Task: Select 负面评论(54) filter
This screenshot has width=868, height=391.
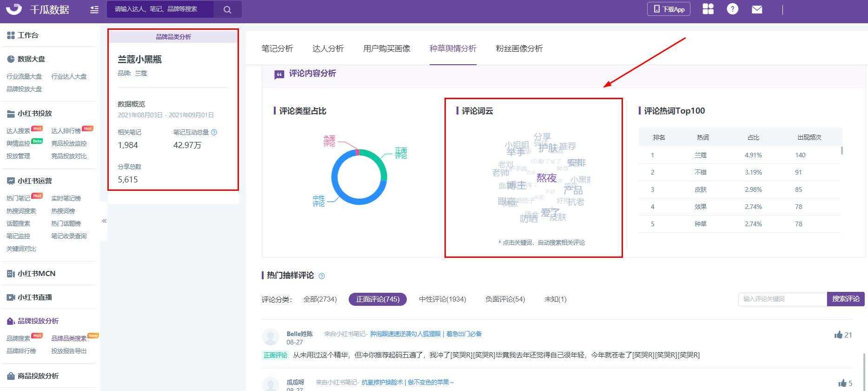Action: (x=505, y=299)
